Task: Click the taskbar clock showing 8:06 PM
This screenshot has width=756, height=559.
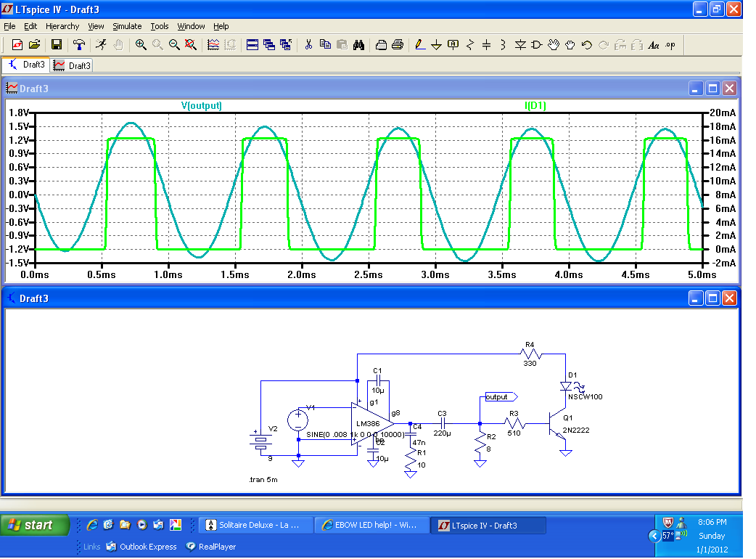Action: (x=712, y=523)
